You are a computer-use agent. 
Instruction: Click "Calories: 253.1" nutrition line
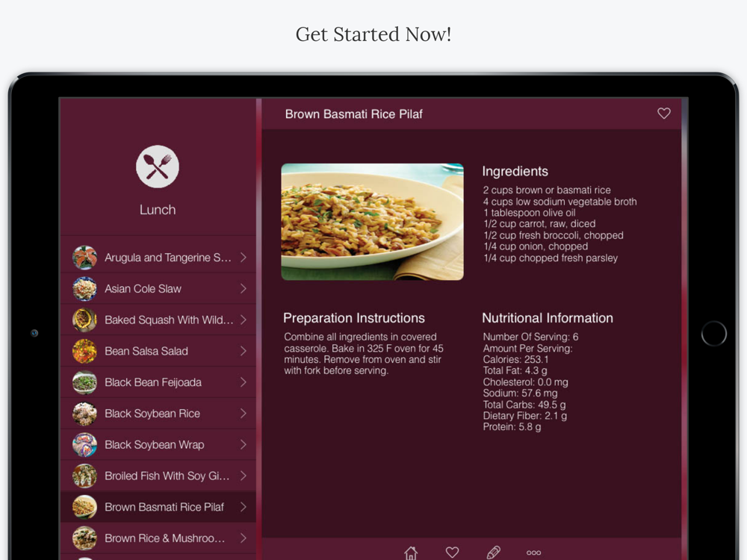tap(516, 360)
